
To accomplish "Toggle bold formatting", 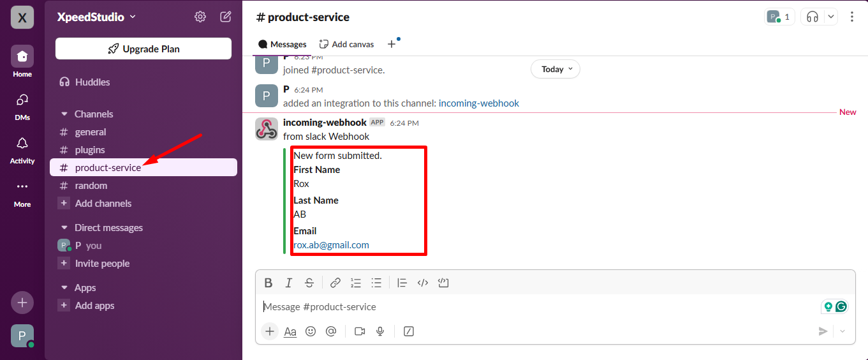I will pos(268,283).
